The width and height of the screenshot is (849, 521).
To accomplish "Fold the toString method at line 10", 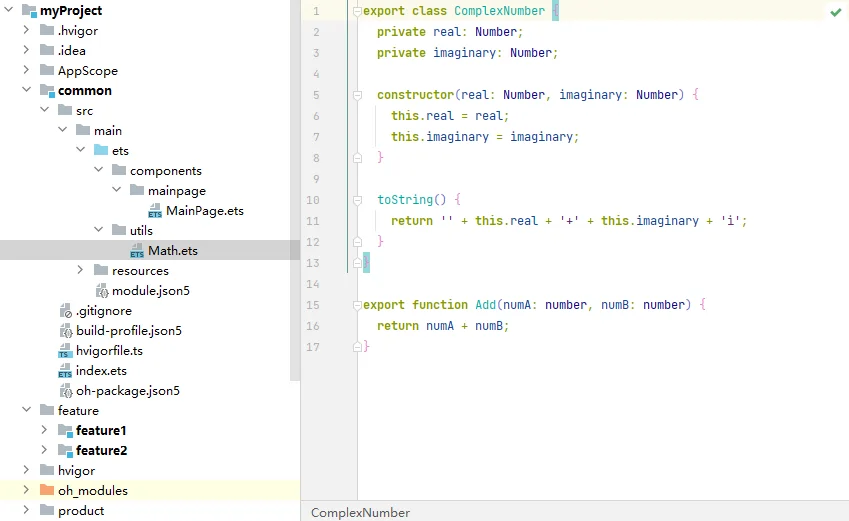I will (x=357, y=200).
